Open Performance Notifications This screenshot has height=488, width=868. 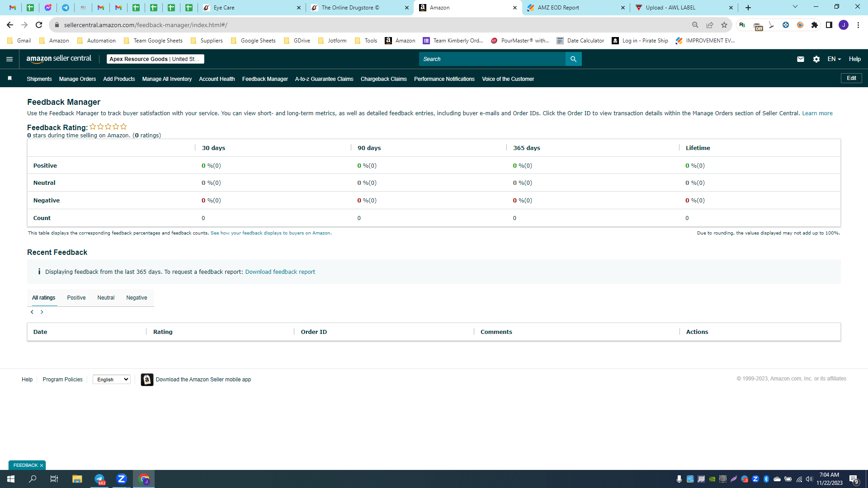click(444, 79)
